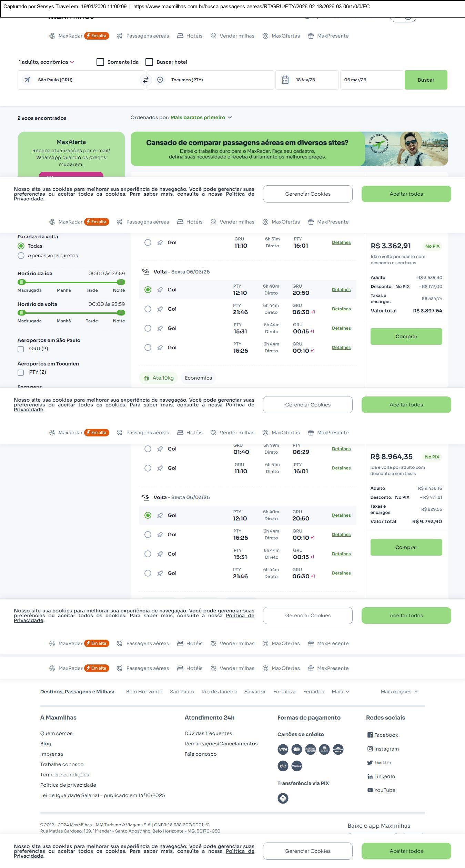Open the Facebook social link icon

tap(370, 735)
